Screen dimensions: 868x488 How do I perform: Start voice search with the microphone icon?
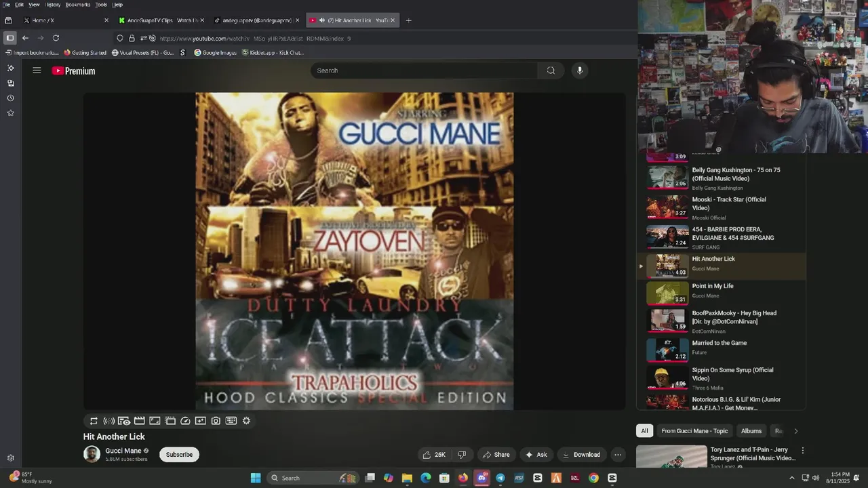(x=579, y=70)
